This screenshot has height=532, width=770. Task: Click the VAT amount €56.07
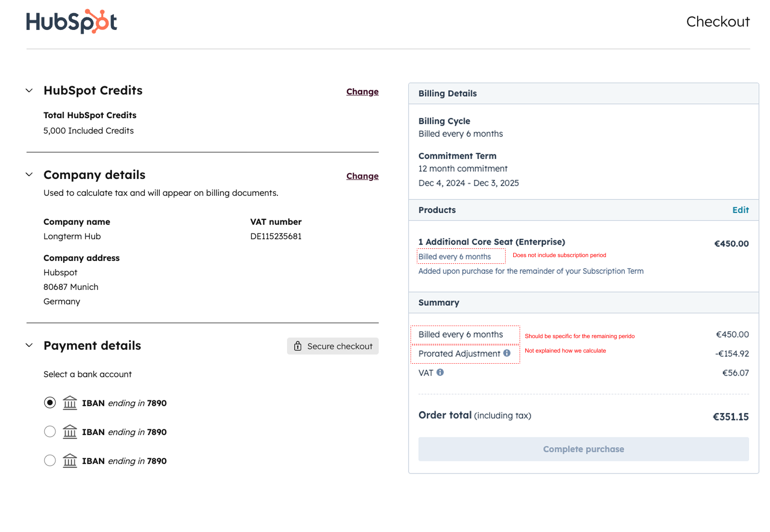(735, 373)
